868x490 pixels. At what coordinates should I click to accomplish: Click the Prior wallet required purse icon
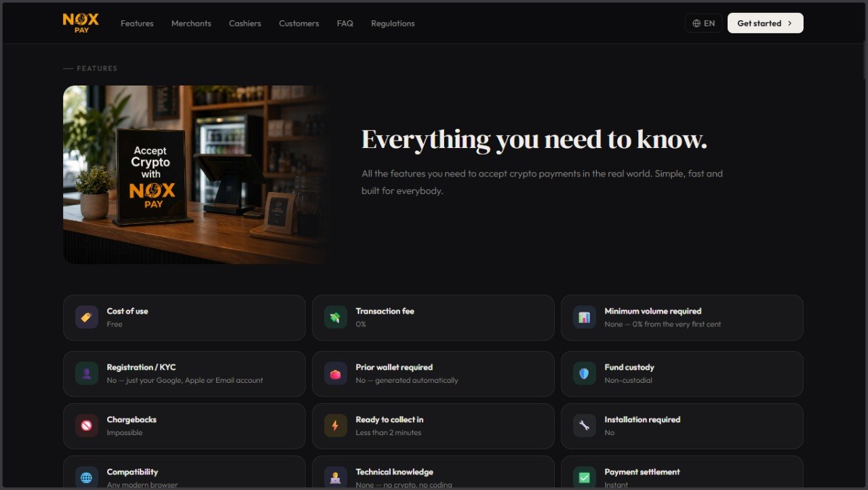click(336, 373)
